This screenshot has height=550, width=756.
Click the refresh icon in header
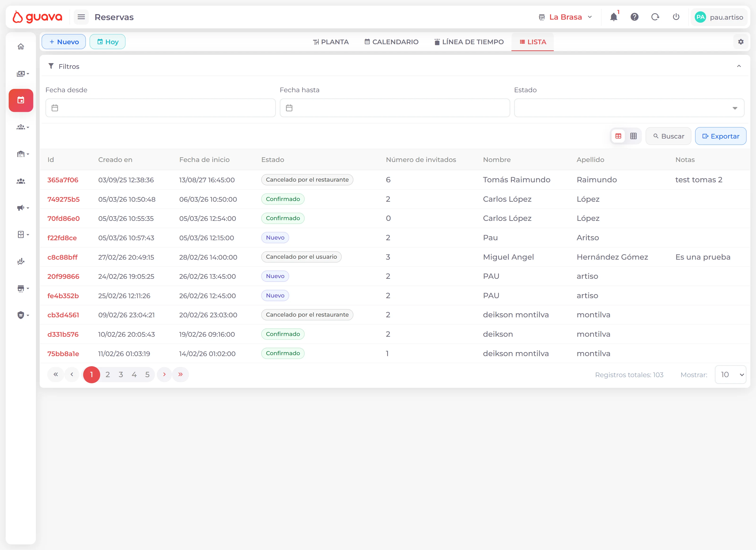655,17
